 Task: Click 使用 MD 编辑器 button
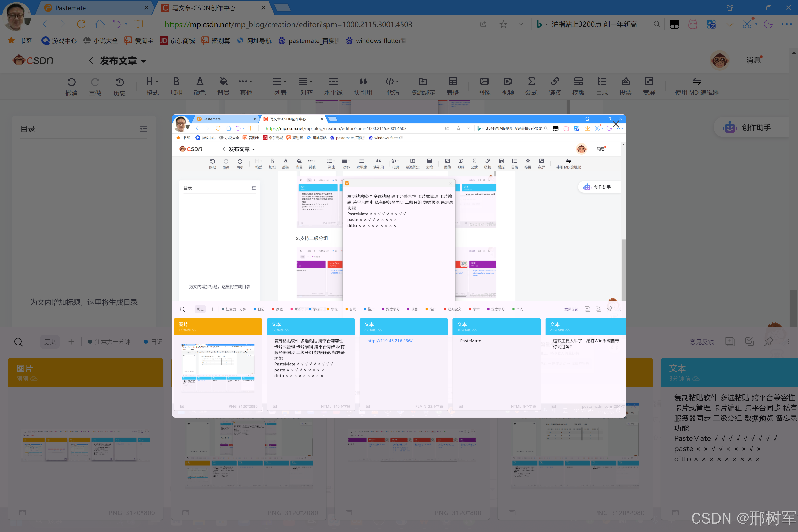tap(696, 86)
